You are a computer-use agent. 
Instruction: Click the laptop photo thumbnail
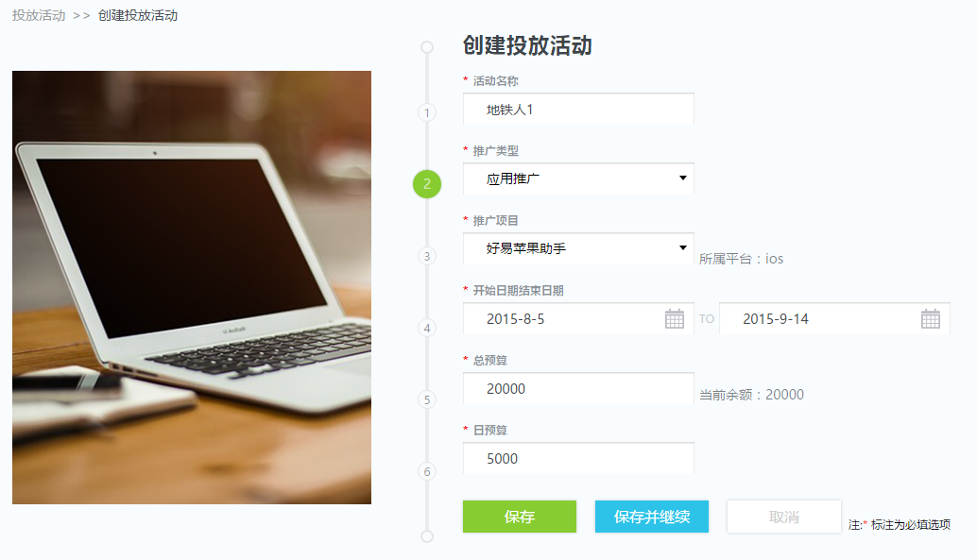click(x=192, y=287)
